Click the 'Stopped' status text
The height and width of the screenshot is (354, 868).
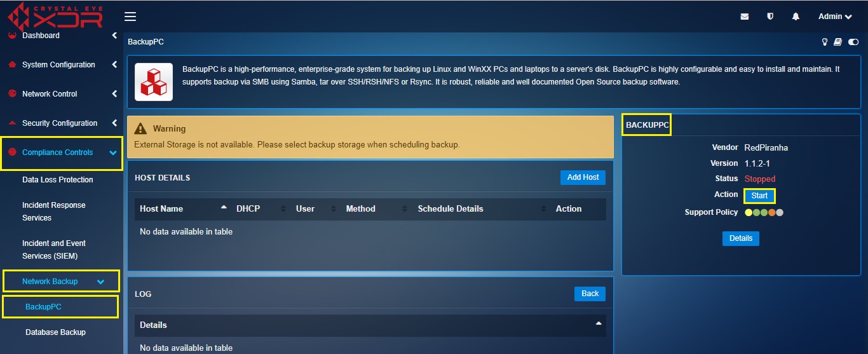point(760,179)
